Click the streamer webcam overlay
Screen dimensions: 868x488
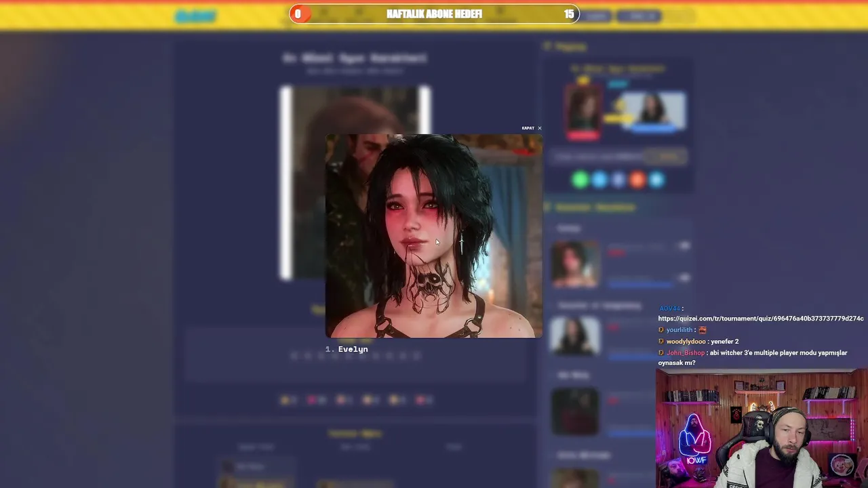click(x=762, y=428)
